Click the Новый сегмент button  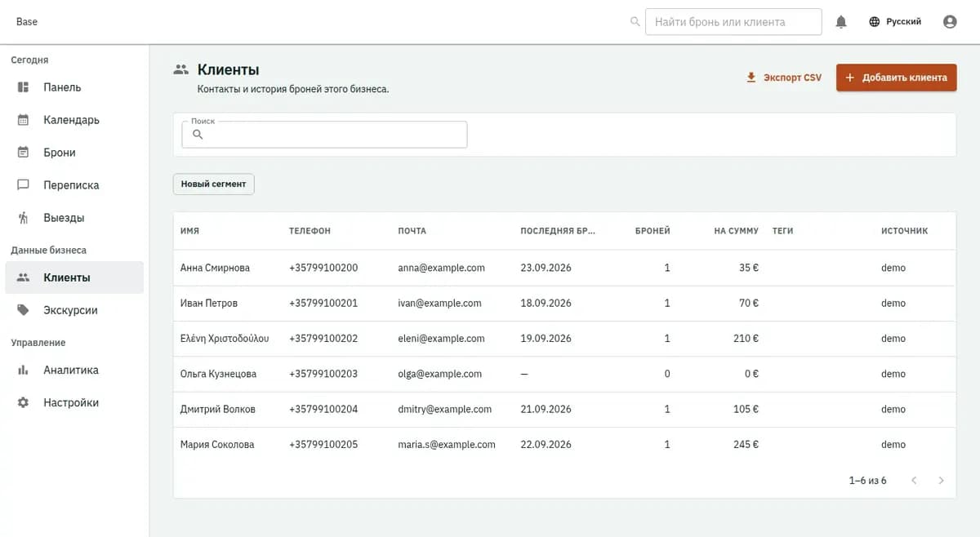point(213,184)
